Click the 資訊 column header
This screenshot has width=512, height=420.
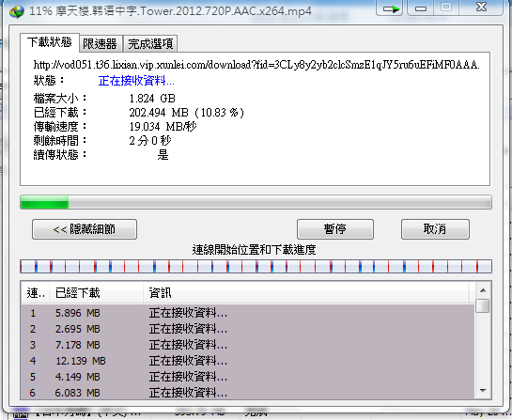pos(306,293)
